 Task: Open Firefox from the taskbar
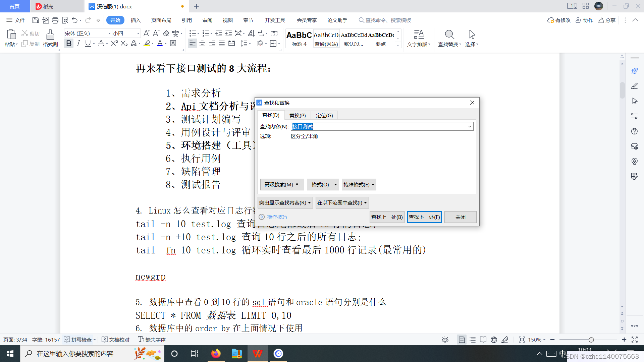(x=216, y=354)
